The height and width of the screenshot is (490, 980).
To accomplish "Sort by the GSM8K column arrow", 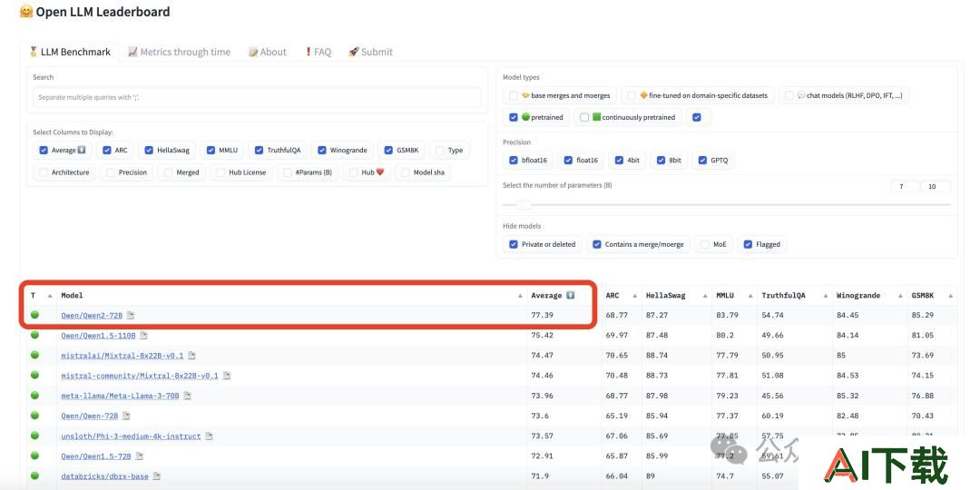I will coord(951,296).
